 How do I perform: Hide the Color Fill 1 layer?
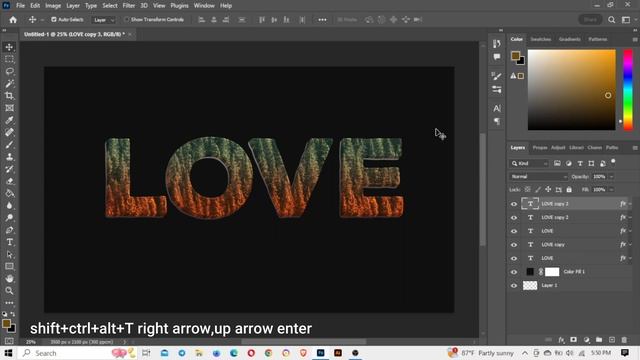click(x=514, y=272)
